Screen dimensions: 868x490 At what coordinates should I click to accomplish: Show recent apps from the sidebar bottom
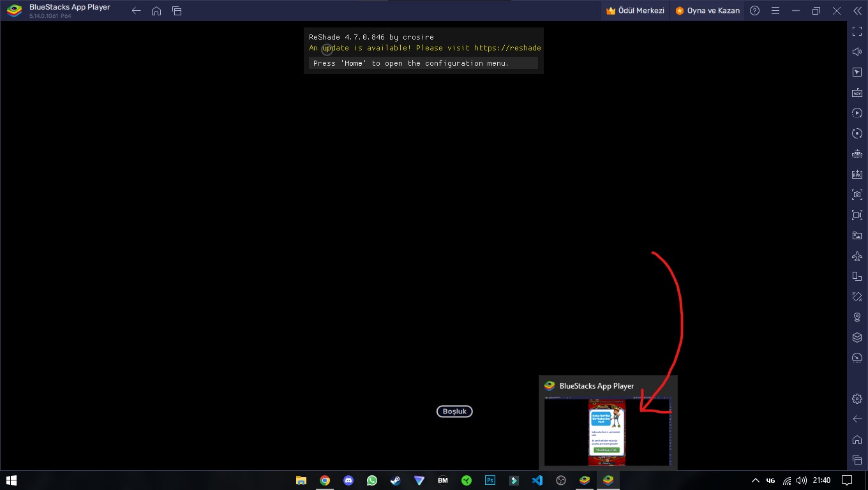857,460
